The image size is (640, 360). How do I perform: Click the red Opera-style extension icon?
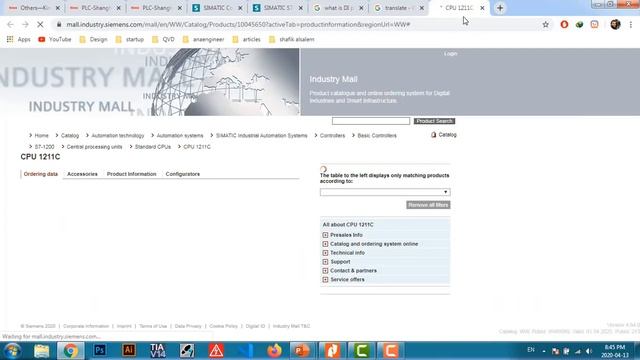point(564,24)
